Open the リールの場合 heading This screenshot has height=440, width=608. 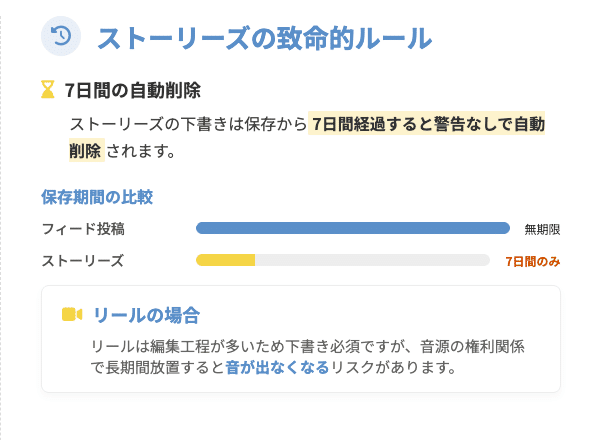pos(146,315)
